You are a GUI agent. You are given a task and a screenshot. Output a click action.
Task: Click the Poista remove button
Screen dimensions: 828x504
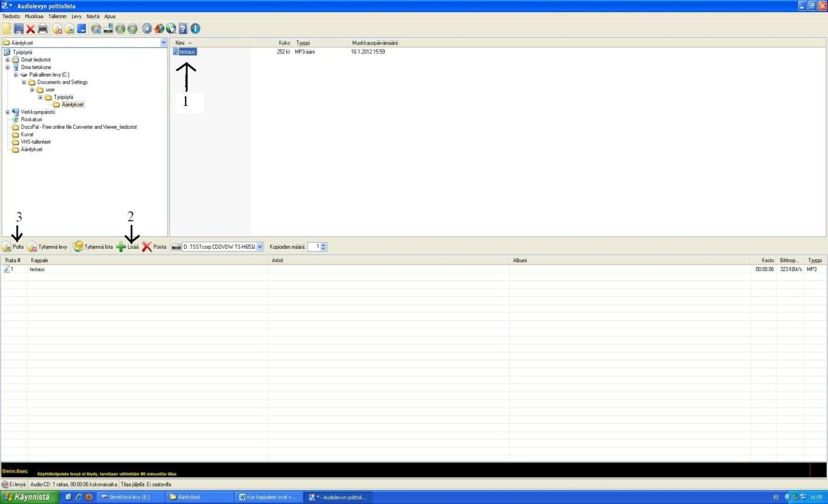(155, 247)
